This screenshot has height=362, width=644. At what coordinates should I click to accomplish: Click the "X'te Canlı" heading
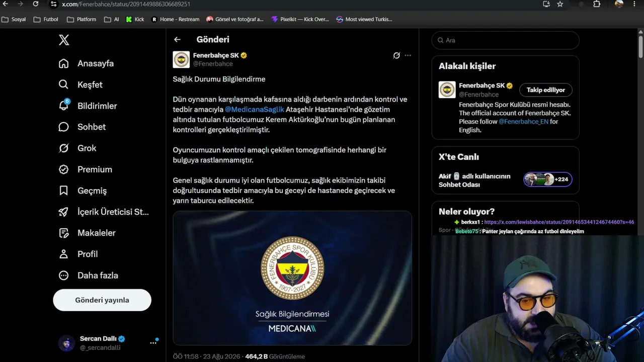pyautogui.click(x=459, y=157)
